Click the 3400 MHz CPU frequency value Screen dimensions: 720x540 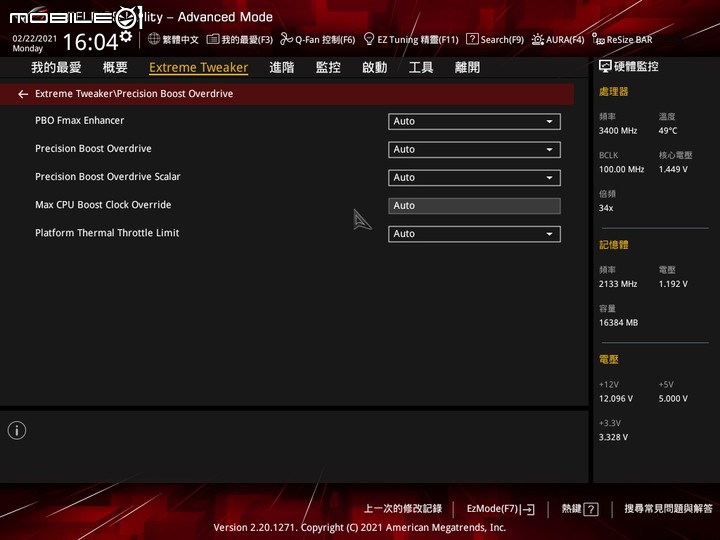click(618, 131)
